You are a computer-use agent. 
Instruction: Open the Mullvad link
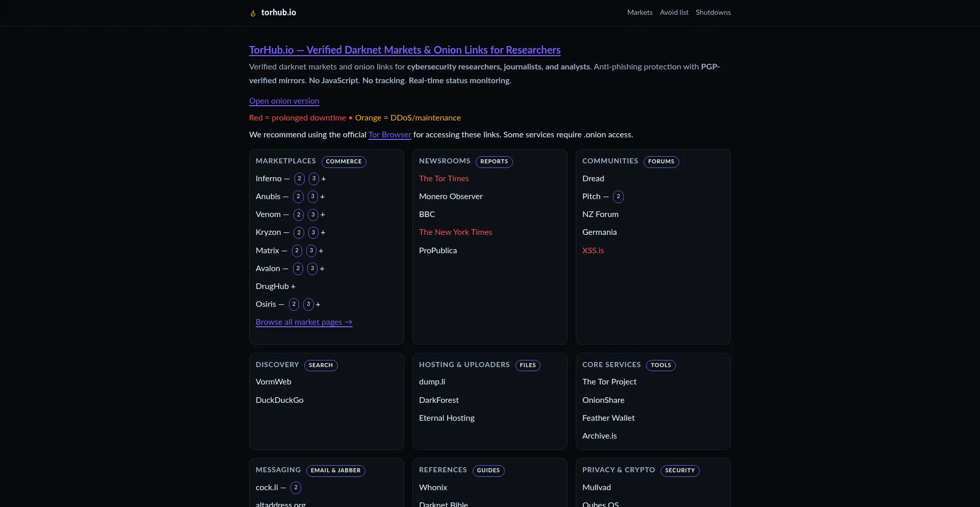pos(597,488)
